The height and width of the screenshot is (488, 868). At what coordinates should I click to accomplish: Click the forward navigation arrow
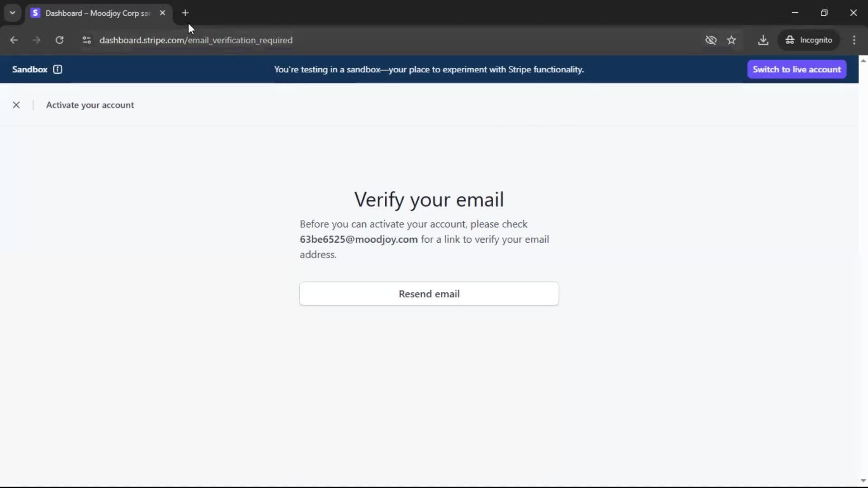click(36, 40)
